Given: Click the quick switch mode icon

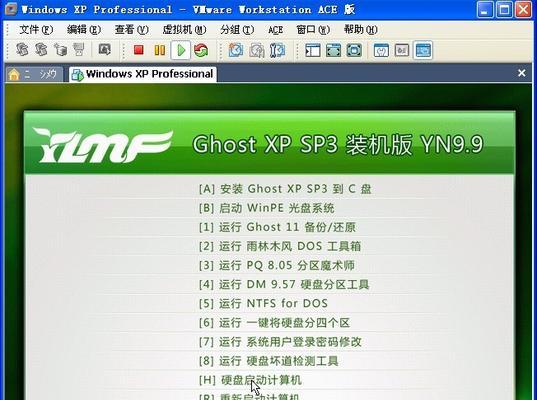Looking at the screenshot, I should pyautogui.click(x=354, y=50).
